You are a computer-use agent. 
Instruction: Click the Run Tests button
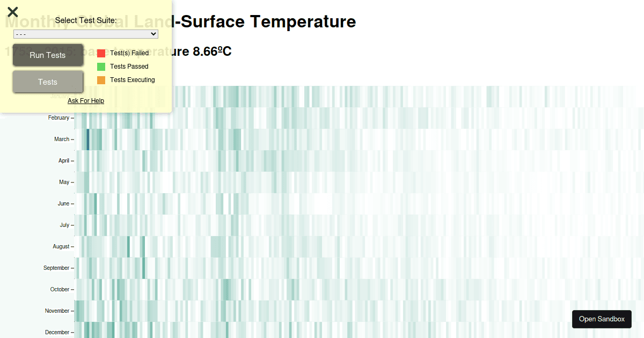click(x=48, y=55)
